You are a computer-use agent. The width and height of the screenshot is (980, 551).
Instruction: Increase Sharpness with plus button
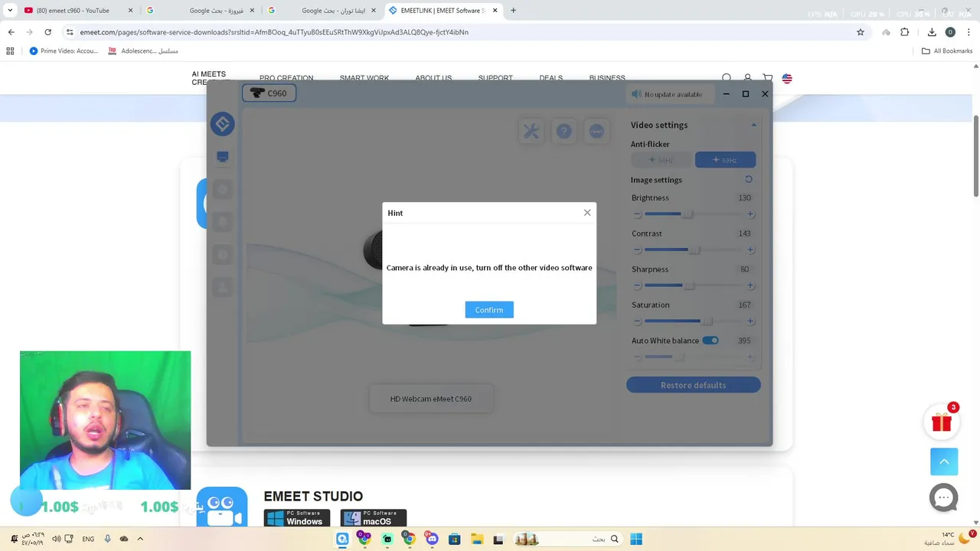tap(750, 285)
